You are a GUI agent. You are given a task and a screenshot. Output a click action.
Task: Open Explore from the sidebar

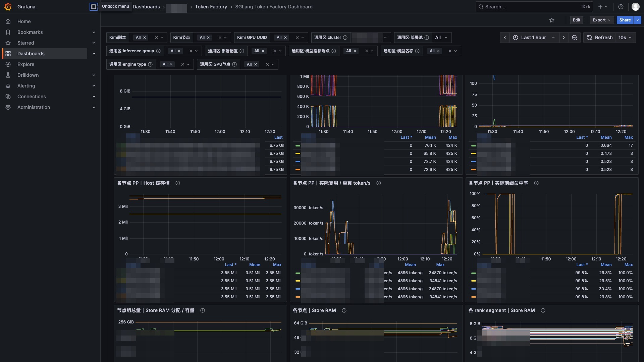click(x=26, y=64)
